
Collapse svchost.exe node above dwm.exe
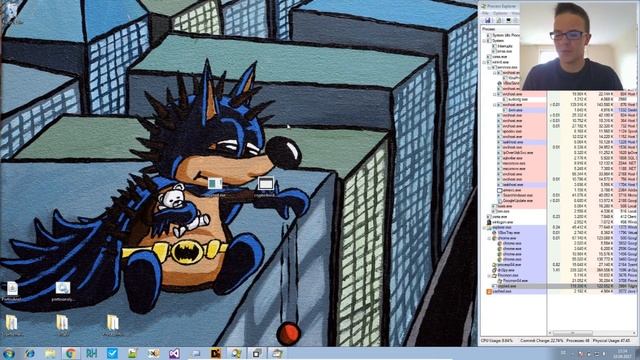point(495,104)
